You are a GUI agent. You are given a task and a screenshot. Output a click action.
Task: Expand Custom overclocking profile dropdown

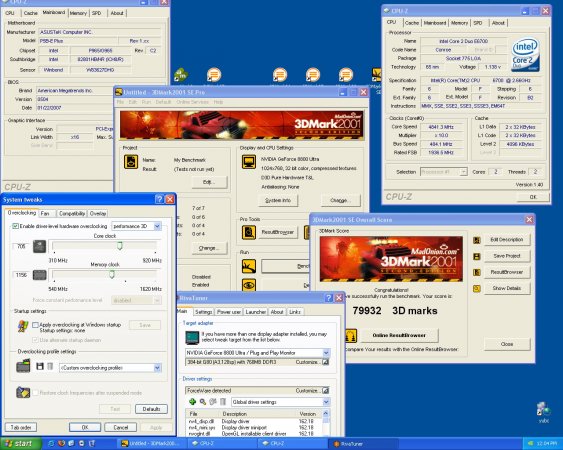pos(157,368)
